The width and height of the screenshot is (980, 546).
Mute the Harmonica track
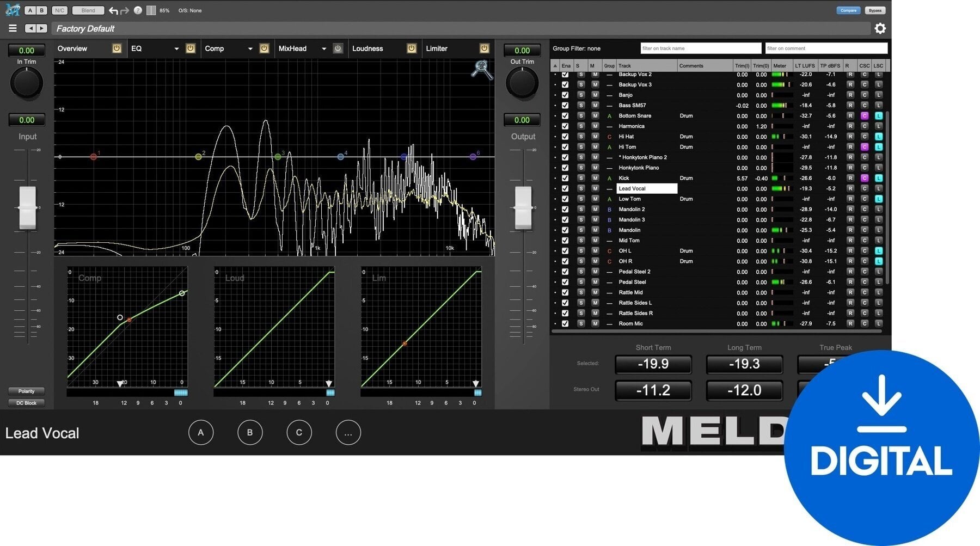[595, 126]
